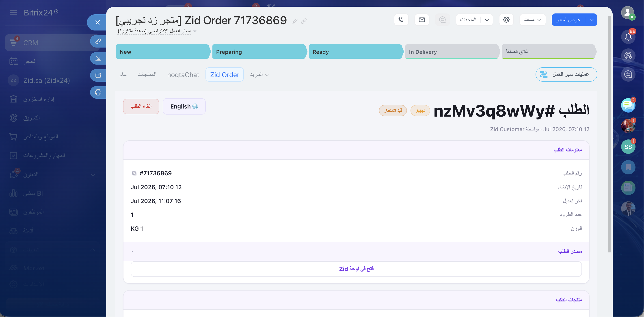Expand the arrow beside عرض أسعار

point(592,20)
